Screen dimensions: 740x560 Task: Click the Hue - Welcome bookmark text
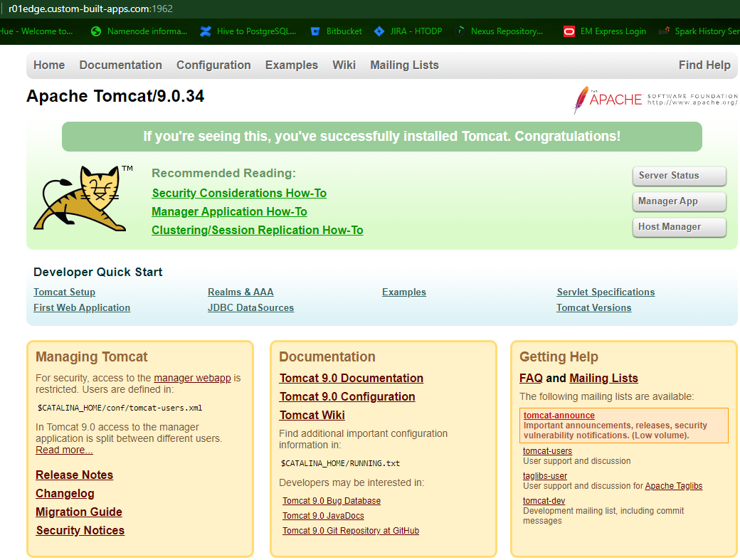pyautogui.click(x=36, y=31)
